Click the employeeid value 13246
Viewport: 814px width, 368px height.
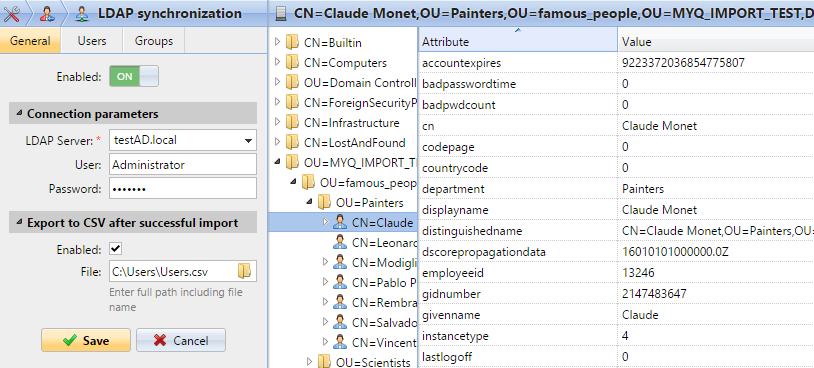pos(638,273)
